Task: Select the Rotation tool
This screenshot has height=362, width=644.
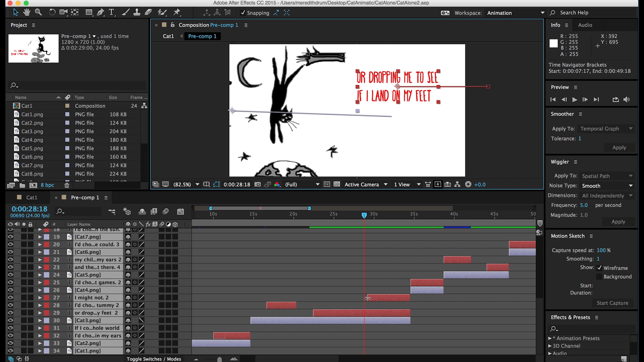Action: (52, 12)
